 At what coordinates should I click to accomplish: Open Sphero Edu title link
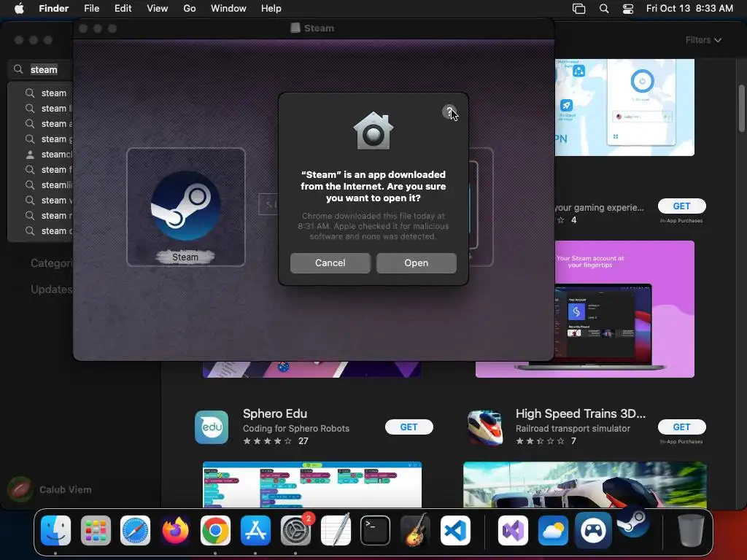[x=275, y=413]
